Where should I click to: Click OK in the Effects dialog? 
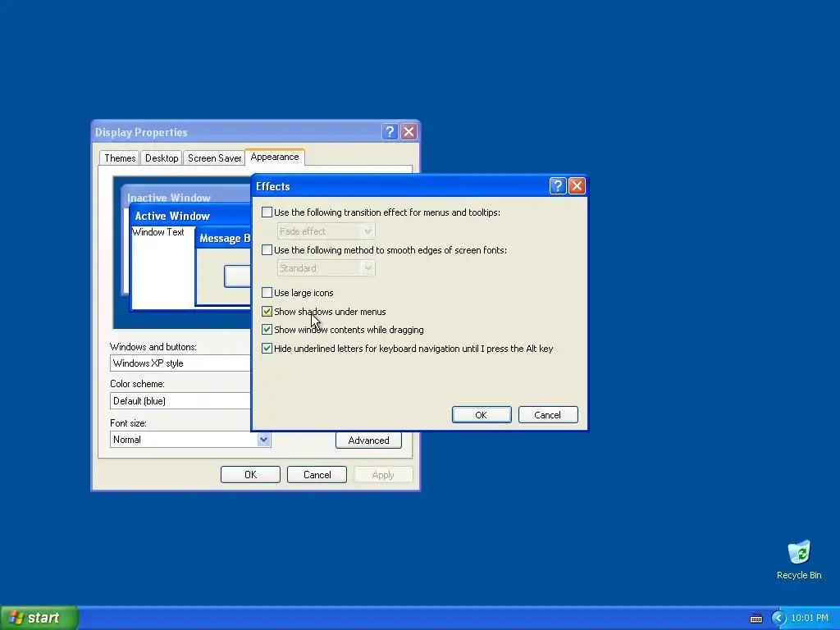pos(481,414)
